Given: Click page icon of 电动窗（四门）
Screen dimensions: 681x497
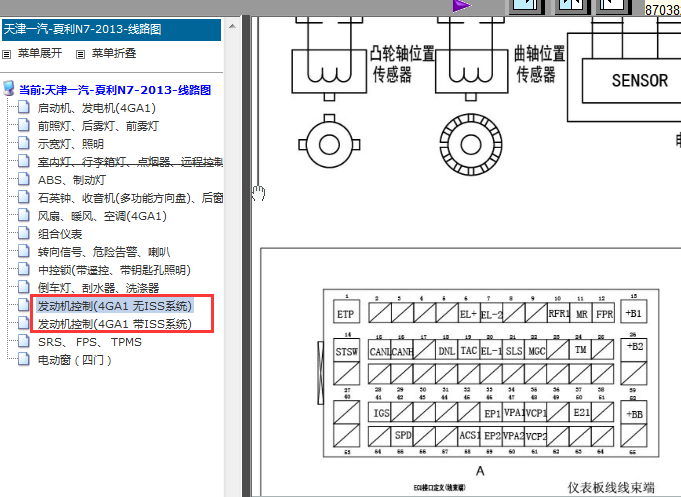Looking at the screenshot, I should tap(24, 359).
